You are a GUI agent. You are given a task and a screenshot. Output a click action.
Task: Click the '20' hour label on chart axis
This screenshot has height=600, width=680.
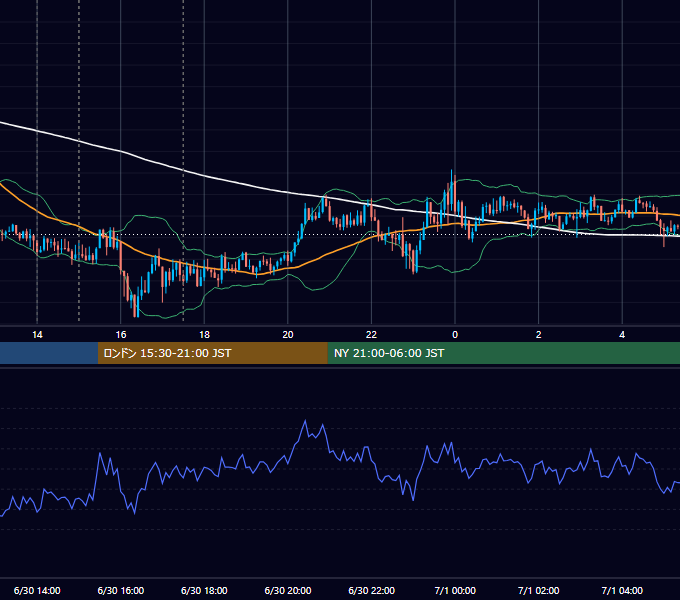288,335
